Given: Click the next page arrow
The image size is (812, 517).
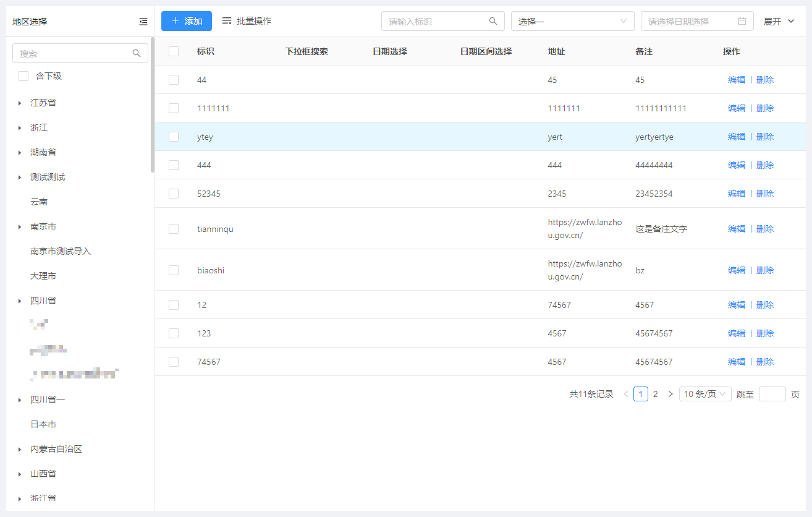Looking at the screenshot, I should tap(670, 394).
